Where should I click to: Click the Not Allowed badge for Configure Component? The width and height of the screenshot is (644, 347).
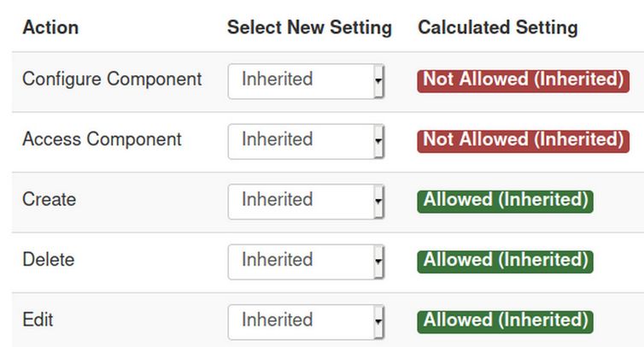coord(523,80)
